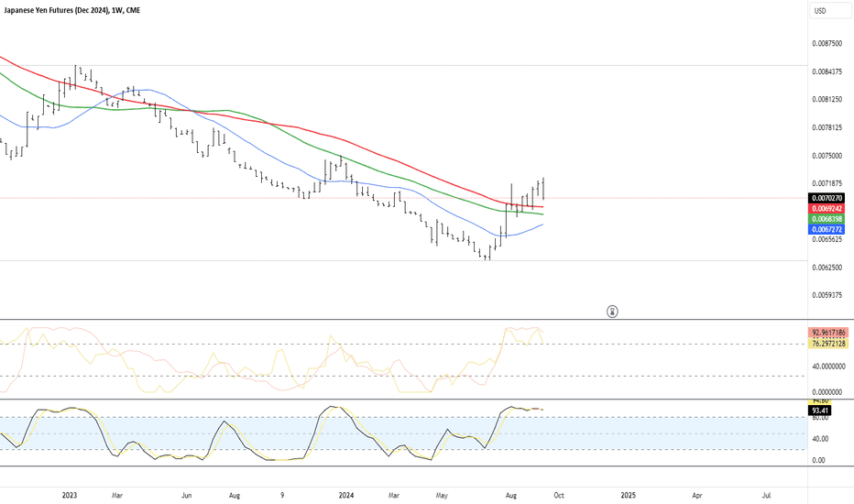Click the 40.0000000 indicator scale label

click(x=829, y=367)
